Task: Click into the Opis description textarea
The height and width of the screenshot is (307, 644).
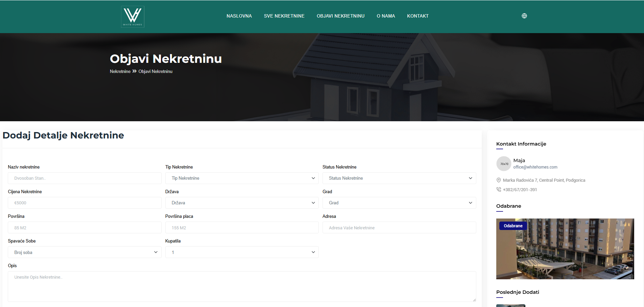Action: point(242,286)
